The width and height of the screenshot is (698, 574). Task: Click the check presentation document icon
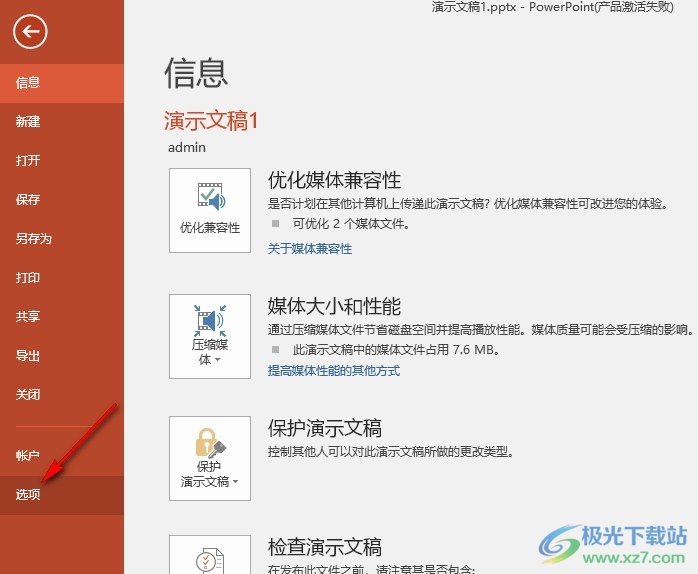210,561
